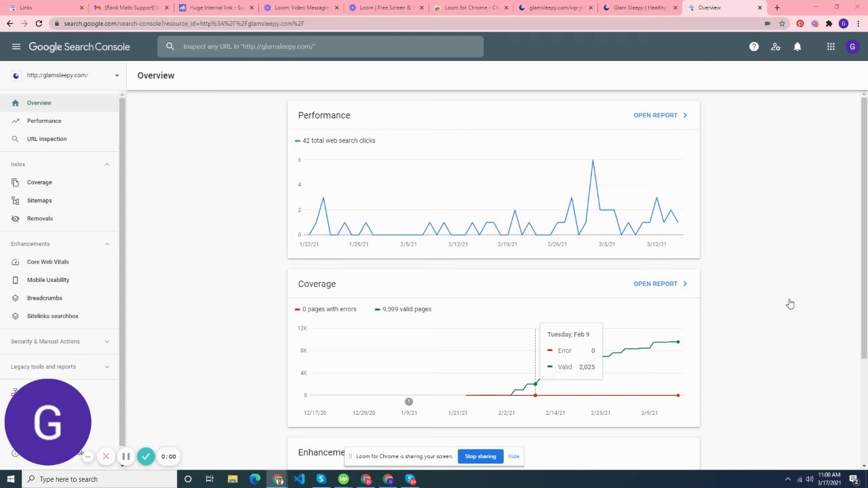Click the Core Web Vitals gauge icon

[16, 262]
